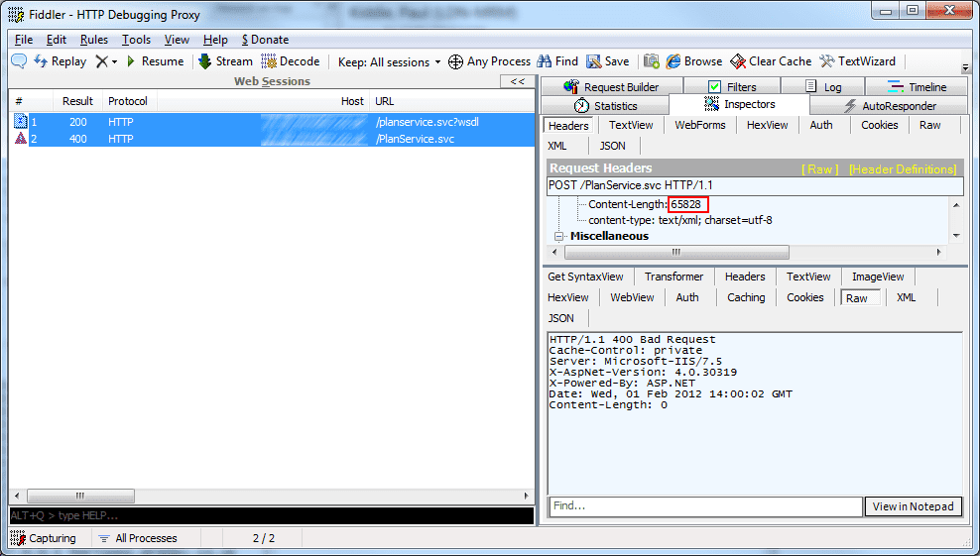The image size is (980, 556).
Task: Open the TextWizard tool
Action: pos(857,61)
